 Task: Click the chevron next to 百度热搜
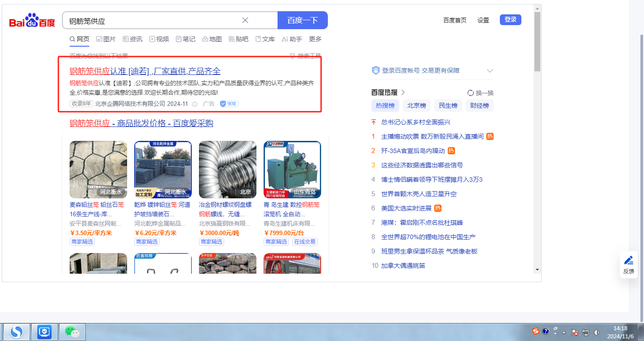pos(403,92)
